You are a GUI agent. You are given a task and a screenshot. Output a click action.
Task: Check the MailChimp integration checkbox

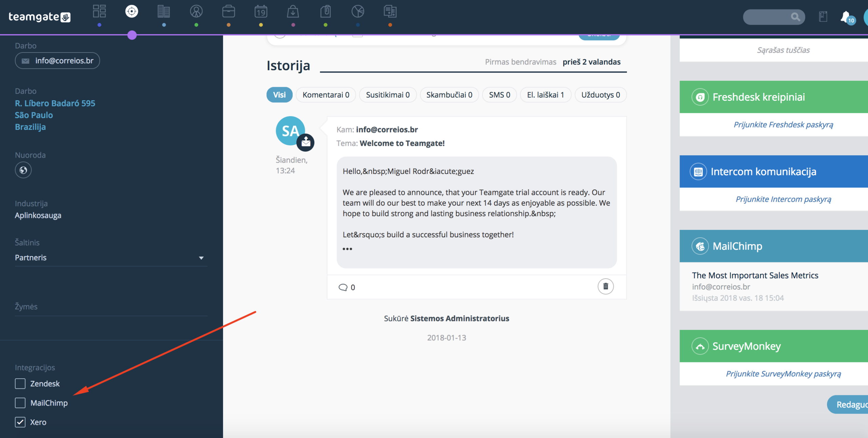click(20, 403)
